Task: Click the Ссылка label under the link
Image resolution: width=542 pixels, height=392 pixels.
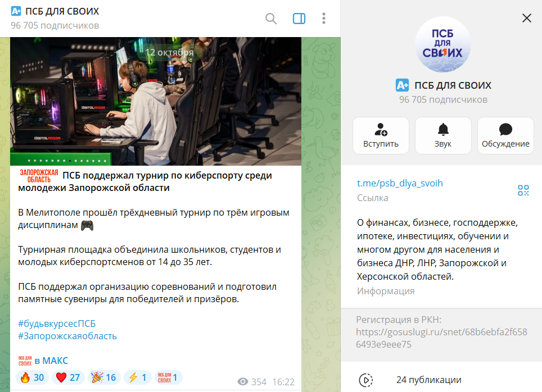Action: point(373,198)
